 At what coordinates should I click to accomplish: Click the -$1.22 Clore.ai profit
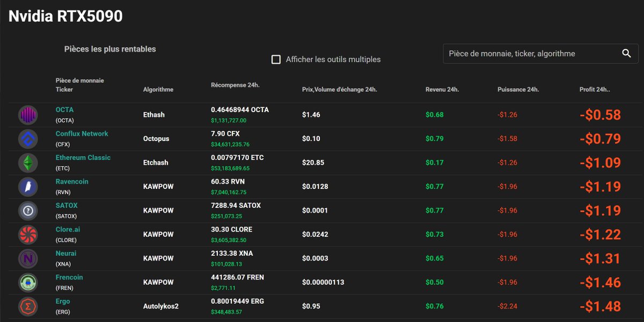tap(600, 235)
